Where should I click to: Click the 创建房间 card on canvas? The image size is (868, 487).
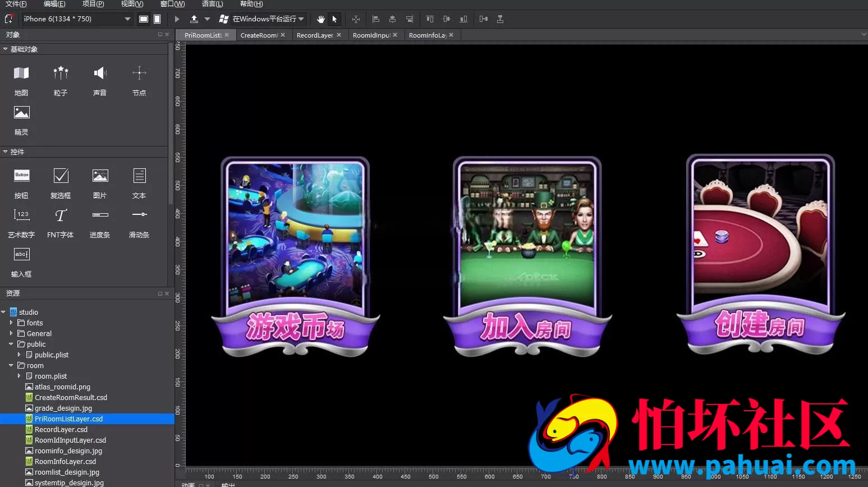[x=760, y=255]
